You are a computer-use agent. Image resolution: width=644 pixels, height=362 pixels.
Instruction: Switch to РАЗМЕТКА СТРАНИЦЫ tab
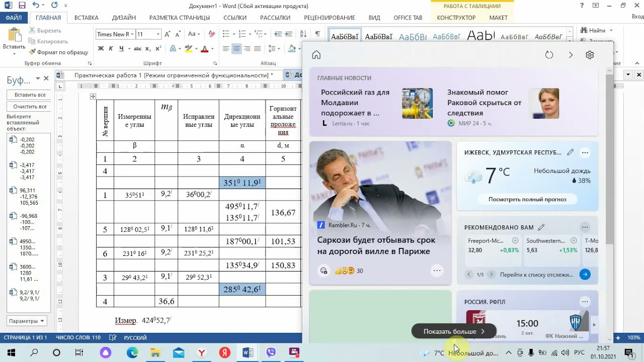point(180,18)
